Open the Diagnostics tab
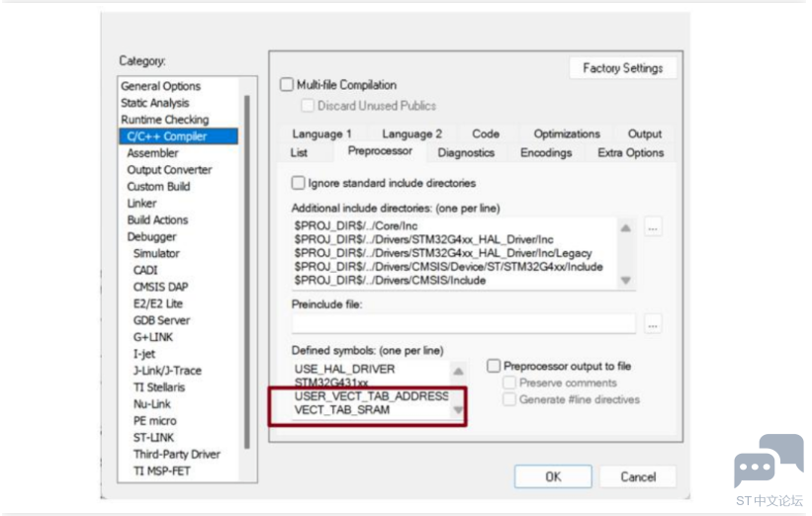Screen dimensions: 812x516 [x=466, y=152]
